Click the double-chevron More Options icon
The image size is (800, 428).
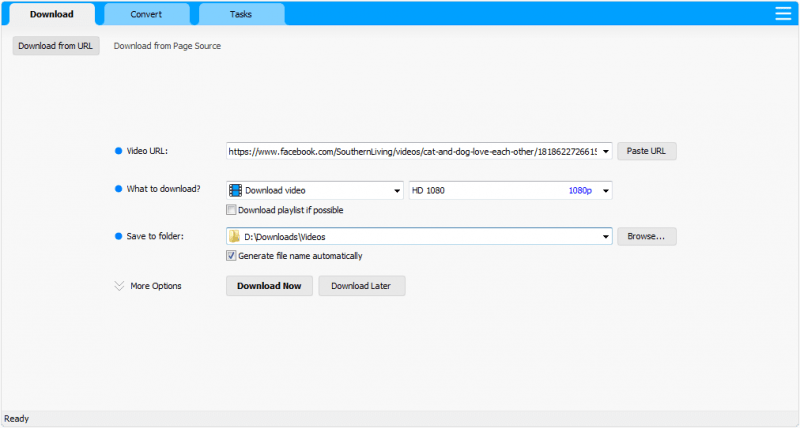coord(120,286)
